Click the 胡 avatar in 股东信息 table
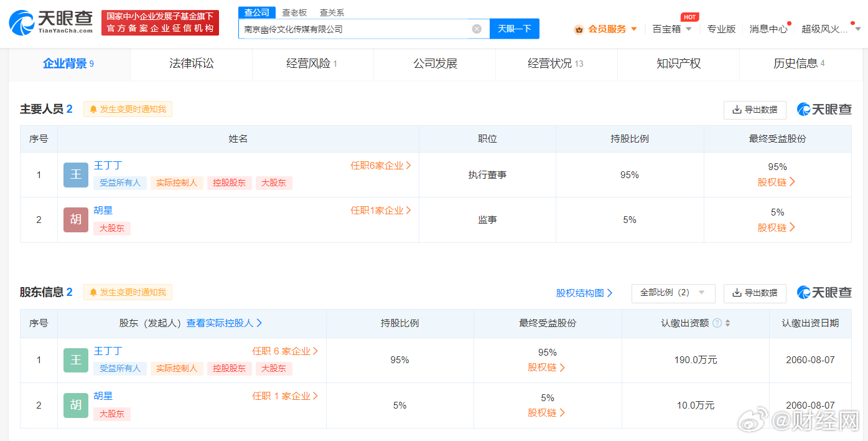This screenshot has width=868, height=441. coord(76,405)
